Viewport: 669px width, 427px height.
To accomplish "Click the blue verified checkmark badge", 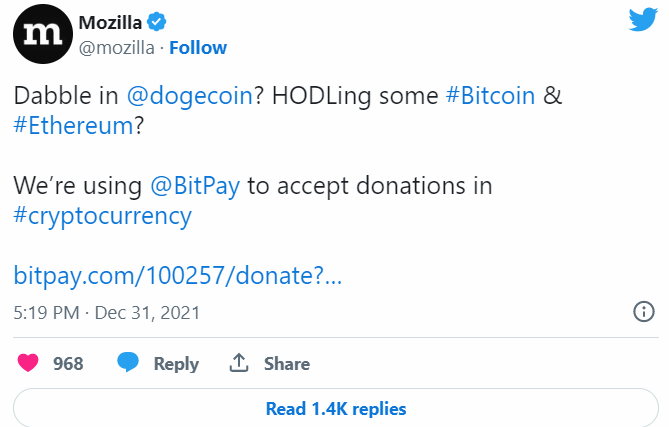I will click(155, 21).
